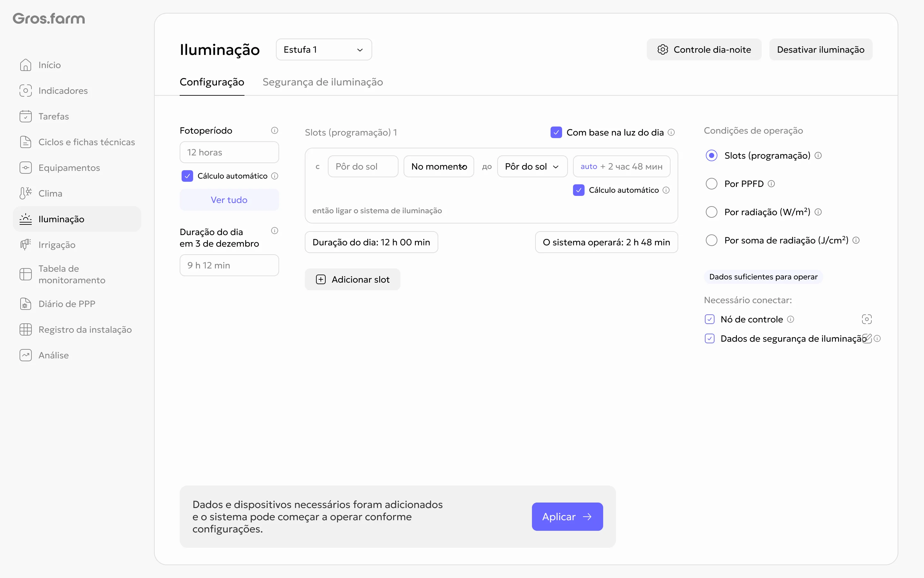Open Irrigação menu item
The width and height of the screenshot is (924, 578).
point(77,245)
